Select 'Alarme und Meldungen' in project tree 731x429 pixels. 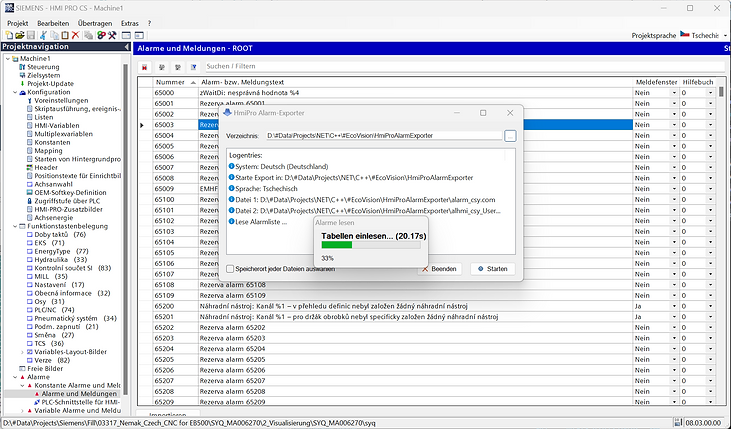tap(79, 394)
